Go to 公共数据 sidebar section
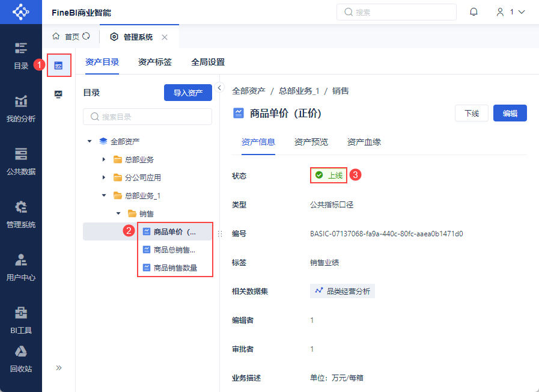The image size is (539, 392). click(x=20, y=161)
